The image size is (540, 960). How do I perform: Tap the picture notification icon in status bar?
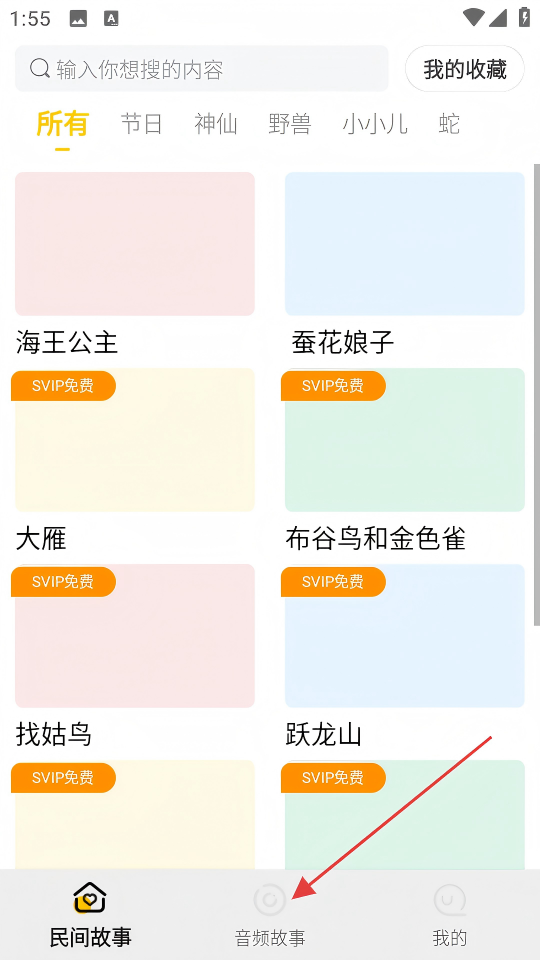pos(78,19)
